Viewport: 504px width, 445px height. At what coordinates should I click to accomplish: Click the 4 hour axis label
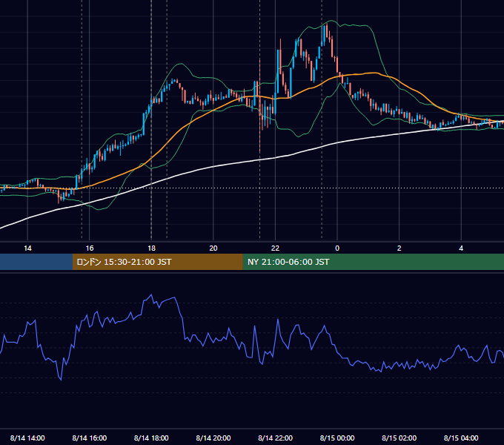461,248
